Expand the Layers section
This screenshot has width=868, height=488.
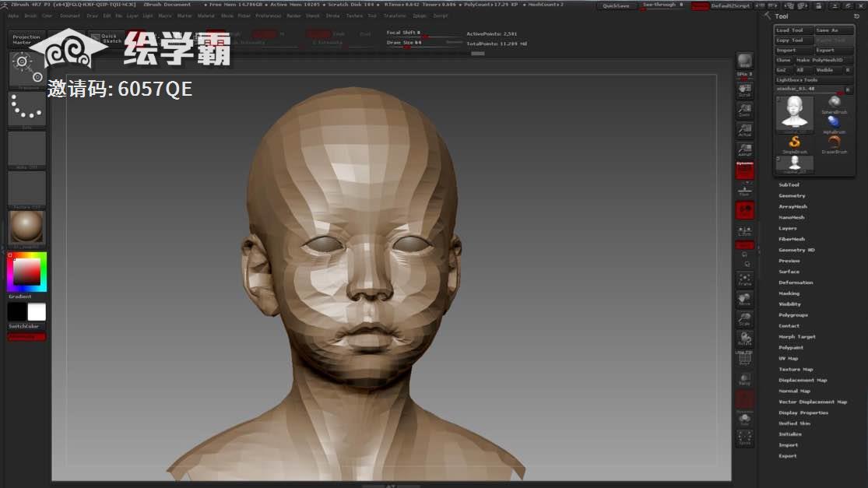(x=787, y=229)
